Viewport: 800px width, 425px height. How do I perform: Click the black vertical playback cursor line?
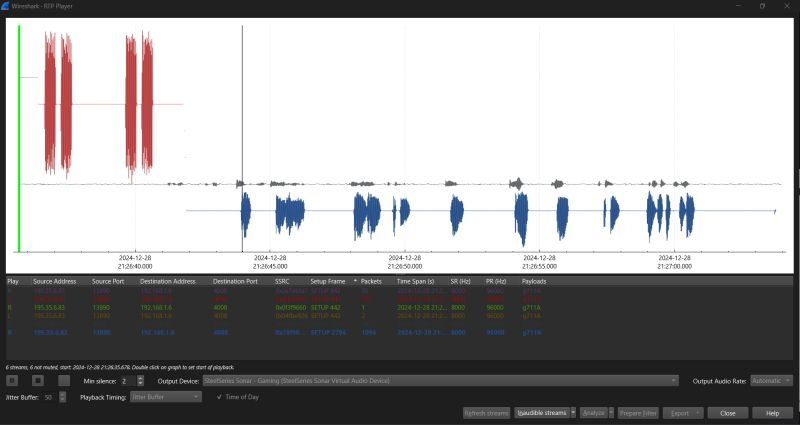point(242,138)
